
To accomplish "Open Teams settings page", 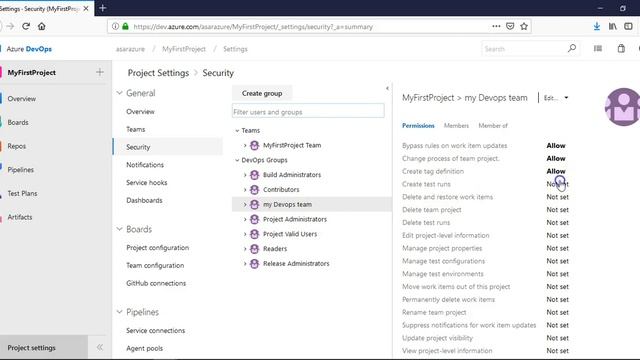I will (x=136, y=129).
